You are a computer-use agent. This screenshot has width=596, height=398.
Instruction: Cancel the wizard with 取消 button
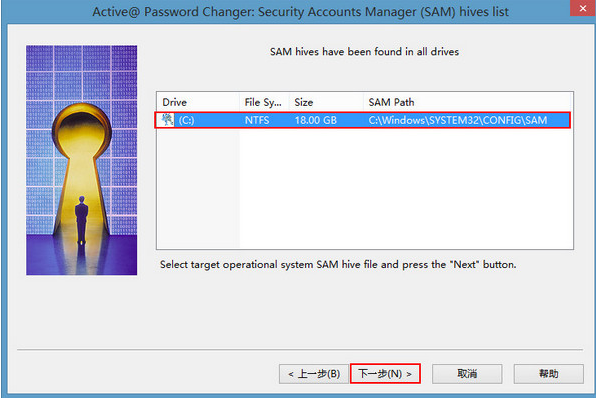(467, 374)
